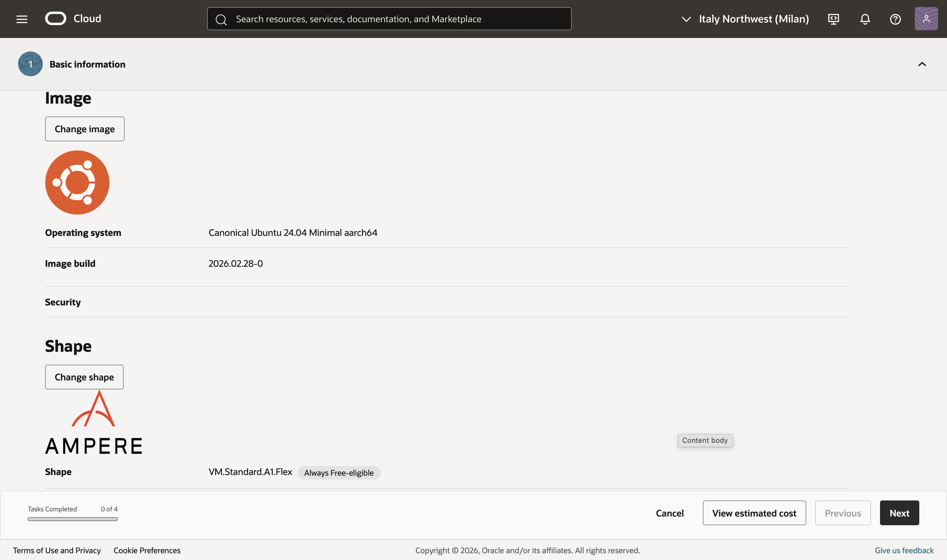Cancel the instance creation
This screenshot has width=947, height=560.
click(669, 513)
